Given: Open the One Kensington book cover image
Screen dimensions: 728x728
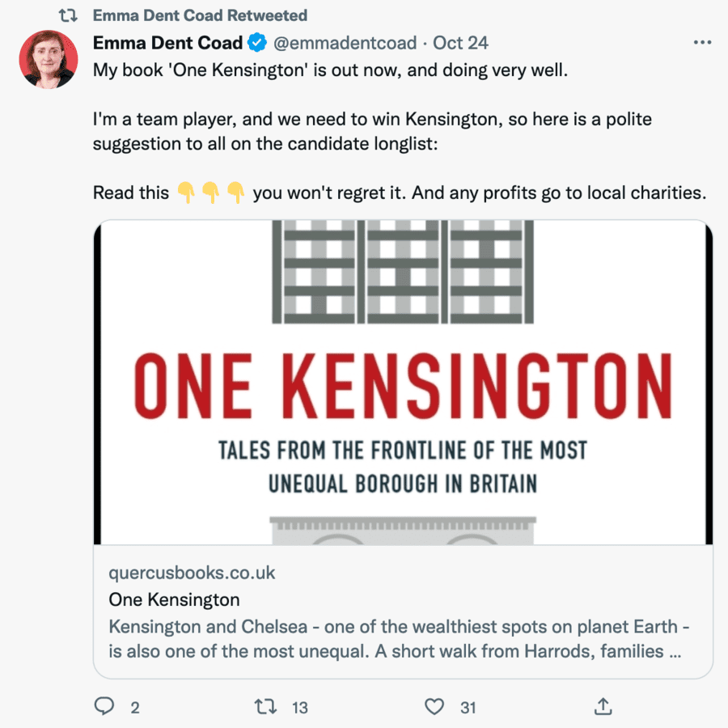Looking at the screenshot, I should [x=403, y=382].
